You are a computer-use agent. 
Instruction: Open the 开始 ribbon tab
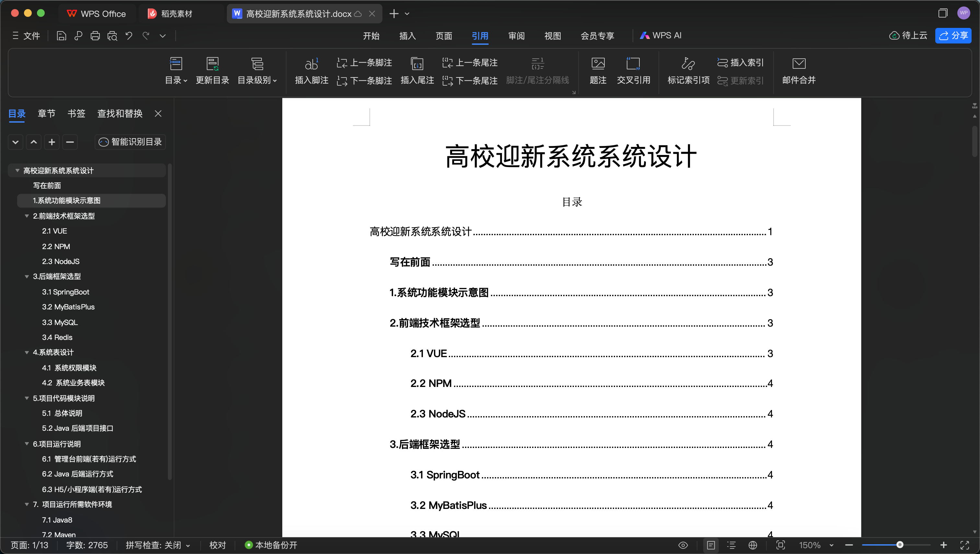[x=371, y=36]
